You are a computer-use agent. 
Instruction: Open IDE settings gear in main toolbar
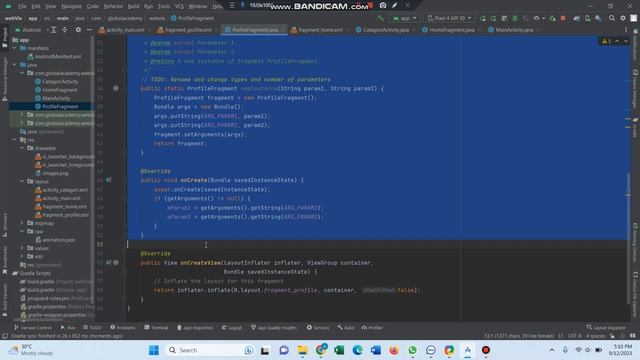623,18
